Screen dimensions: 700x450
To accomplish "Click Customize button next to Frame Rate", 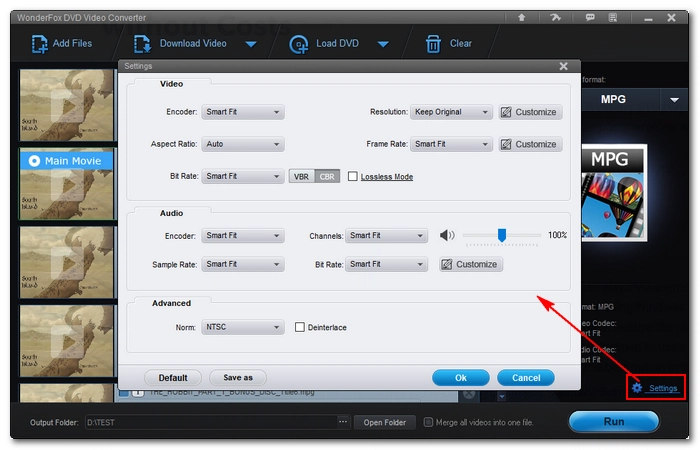I will 530,144.
